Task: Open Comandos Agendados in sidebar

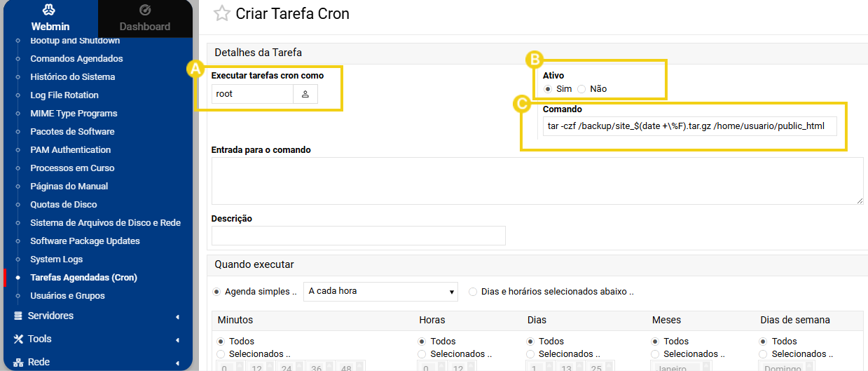Action: click(76, 59)
